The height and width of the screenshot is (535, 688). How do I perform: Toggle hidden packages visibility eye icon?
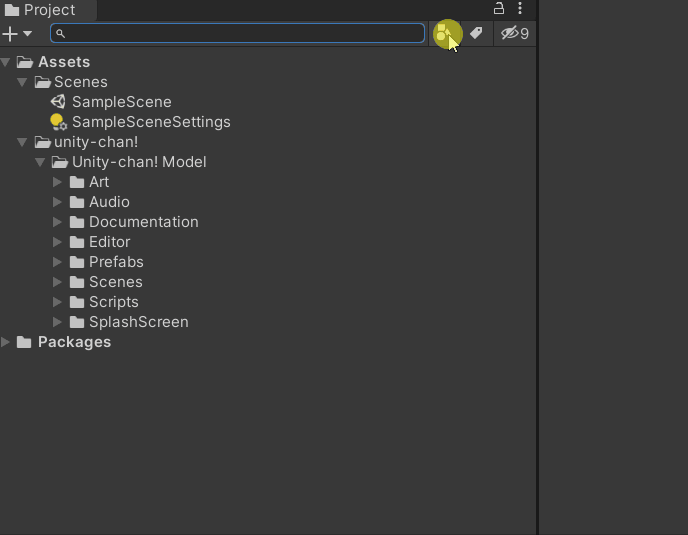coord(515,33)
